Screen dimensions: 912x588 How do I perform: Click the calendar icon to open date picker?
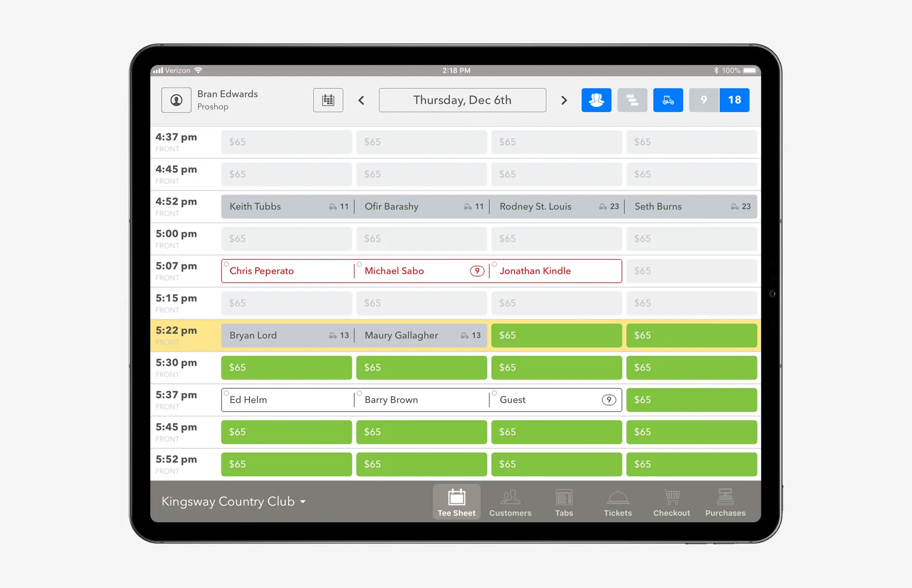[328, 100]
